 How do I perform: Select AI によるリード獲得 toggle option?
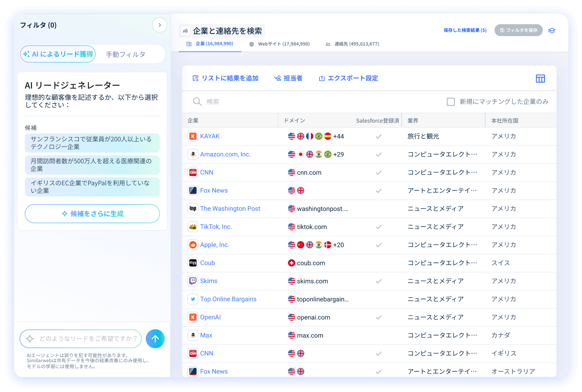point(58,54)
